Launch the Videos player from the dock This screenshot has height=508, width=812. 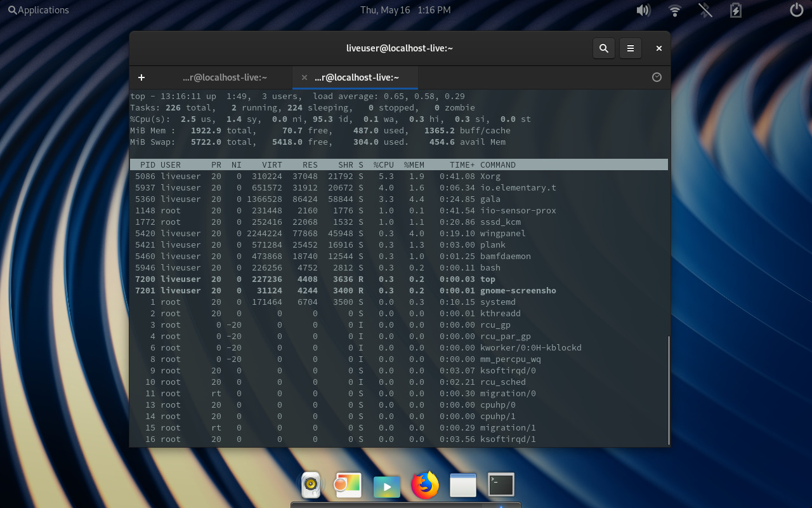tap(386, 485)
